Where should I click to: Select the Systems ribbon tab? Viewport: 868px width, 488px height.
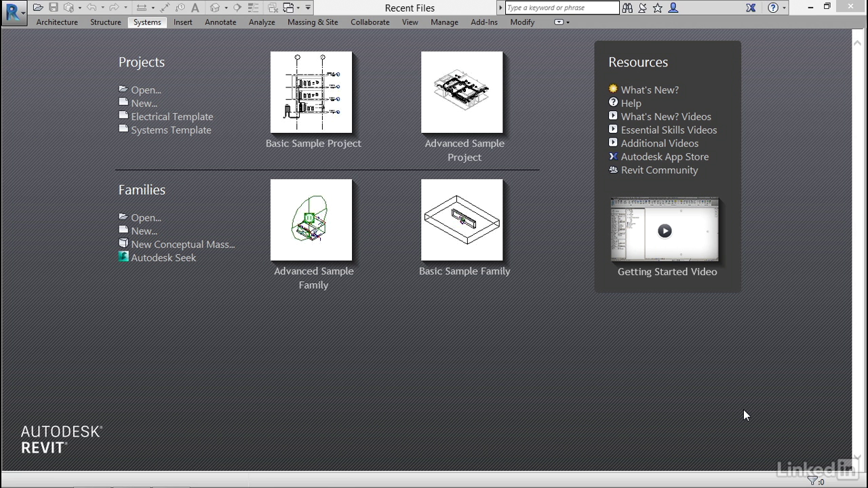click(147, 22)
